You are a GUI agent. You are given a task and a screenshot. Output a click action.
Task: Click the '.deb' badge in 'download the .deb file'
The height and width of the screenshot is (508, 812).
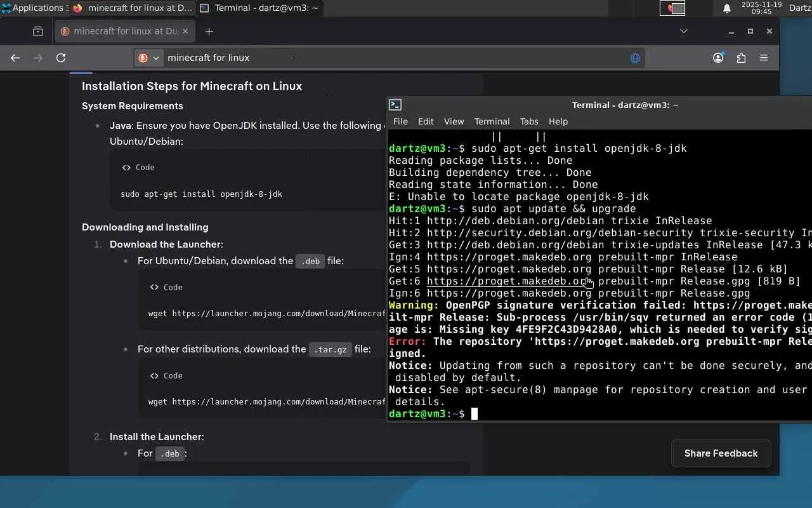tap(310, 261)
